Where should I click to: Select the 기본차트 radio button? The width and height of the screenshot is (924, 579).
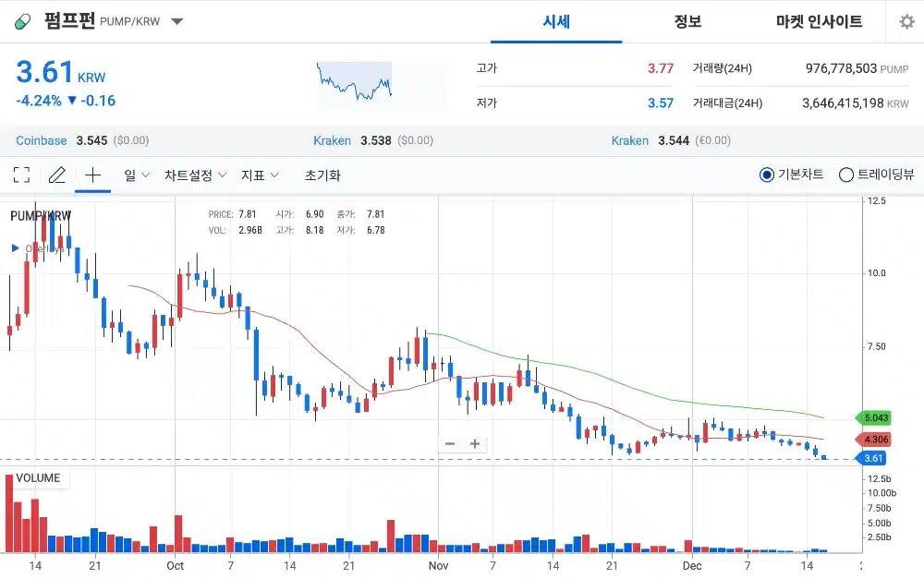(x=766, y=175)
